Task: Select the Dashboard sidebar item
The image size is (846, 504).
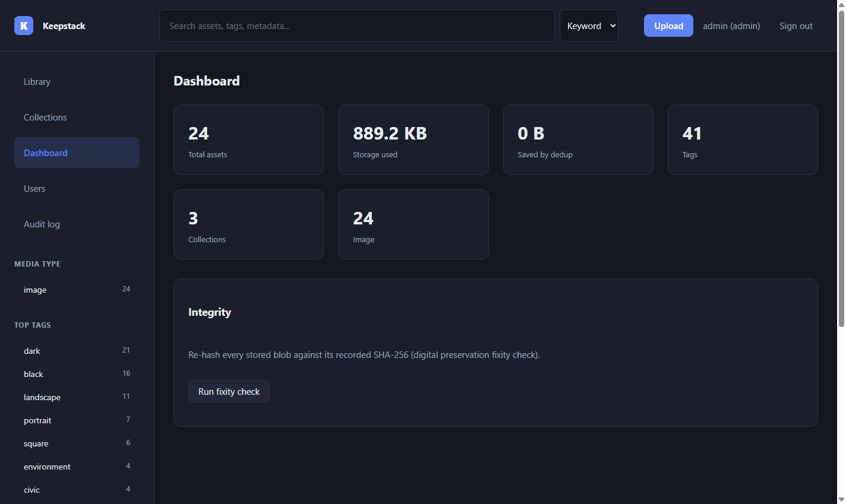Action: pos(77,153)
